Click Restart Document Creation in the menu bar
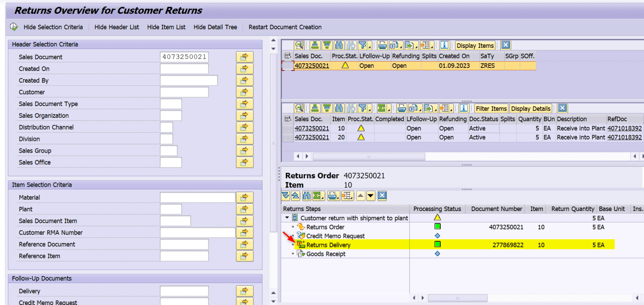The width and height of the screenshot is (644, 305). pos(285,27)
